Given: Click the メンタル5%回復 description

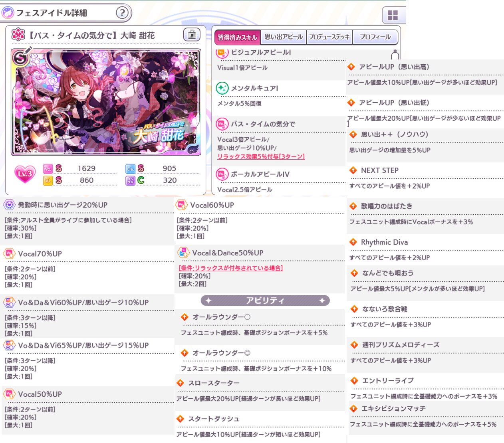Looking at the screenshot, I should pyautogui.click(x=239, y=104).
